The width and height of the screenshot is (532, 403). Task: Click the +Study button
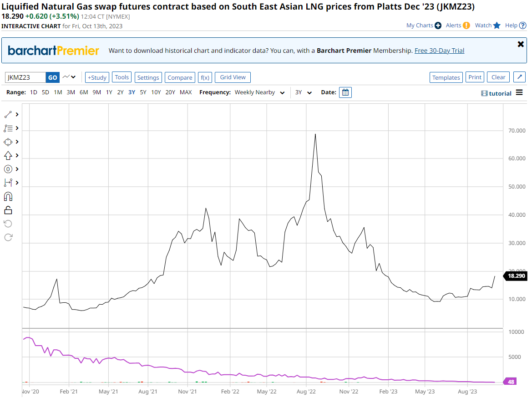click(97, 77)
